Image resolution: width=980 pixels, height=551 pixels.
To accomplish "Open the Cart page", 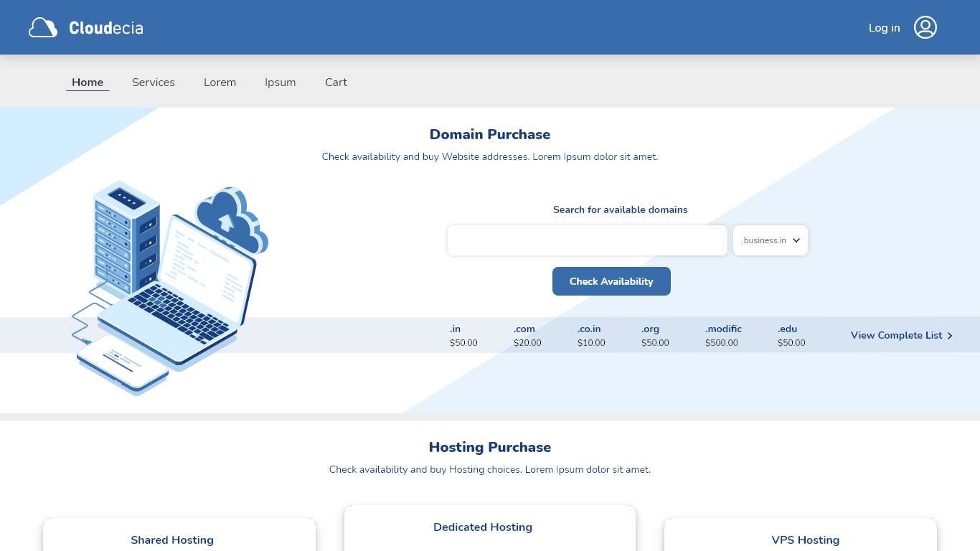I will click(x=336, y=83).
